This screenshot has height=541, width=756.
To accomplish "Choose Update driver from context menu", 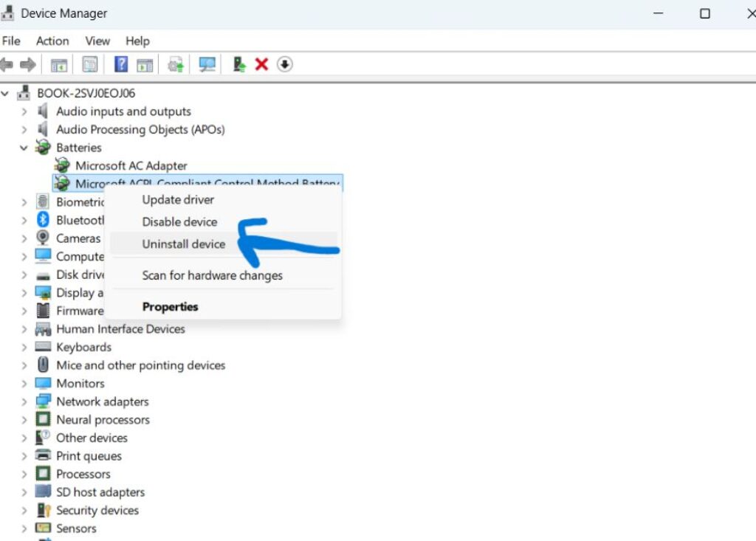I will tap(224, 199).
